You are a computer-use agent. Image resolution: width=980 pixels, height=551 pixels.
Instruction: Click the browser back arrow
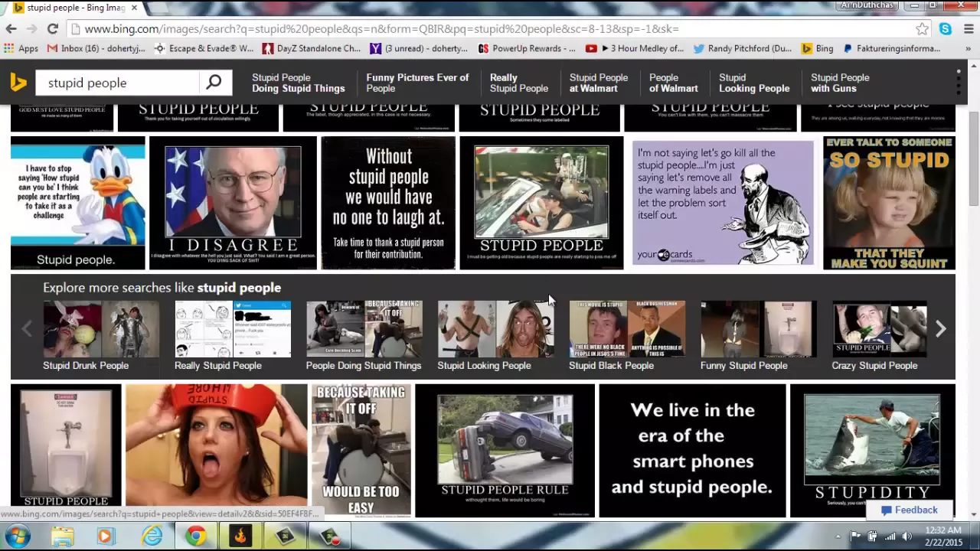click(11, 29)
